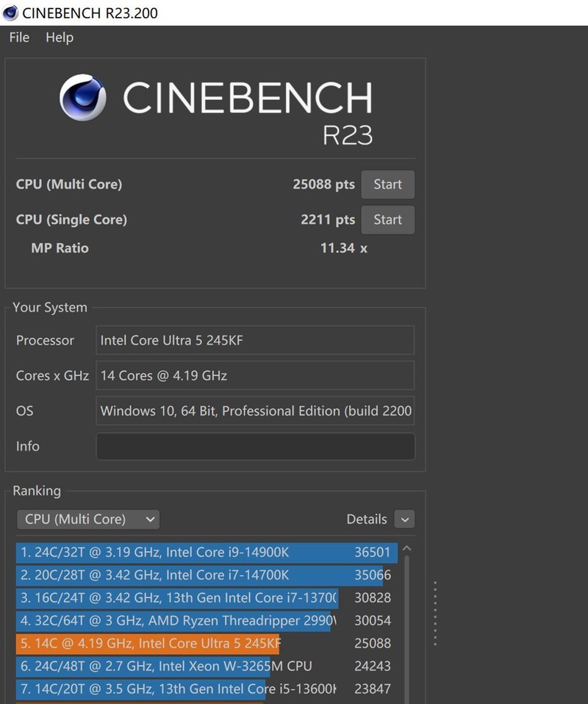Select the highlighted Core Ultra 5 245KF entry
Viewport: 588px width, 704px height.
[206, 644]
